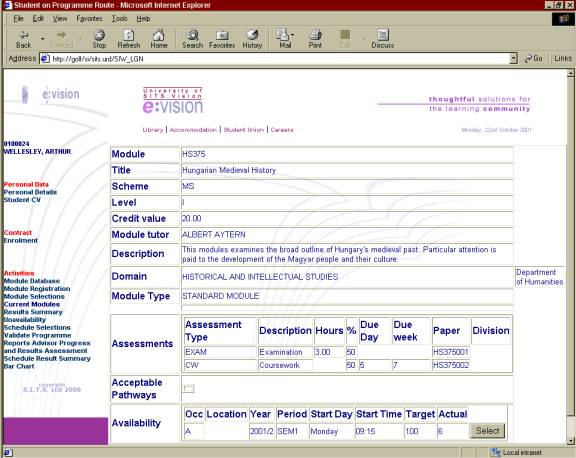
Task: Click the HS375001 paper code
Action: click(x=451, y=352)
